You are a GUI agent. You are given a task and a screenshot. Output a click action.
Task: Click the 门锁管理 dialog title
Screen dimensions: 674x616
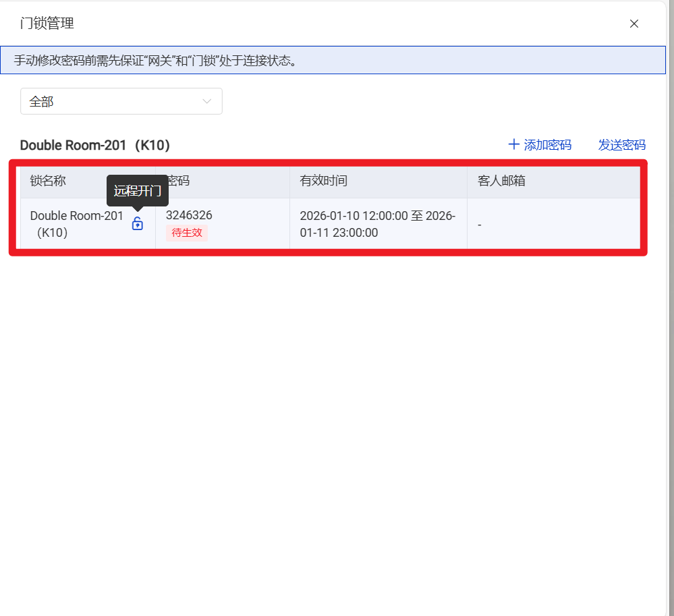click(47, 24)
